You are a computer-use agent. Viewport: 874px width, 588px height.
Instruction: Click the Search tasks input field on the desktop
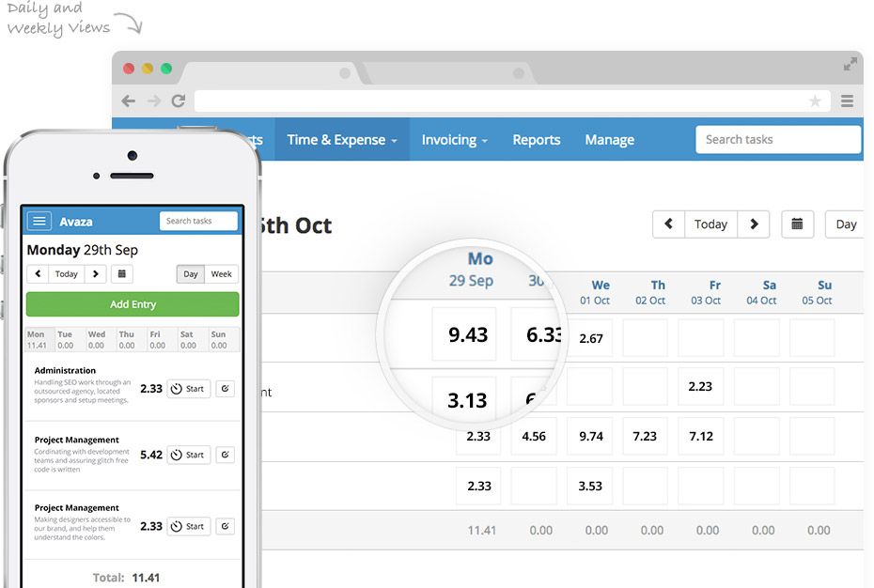[778, 139]
